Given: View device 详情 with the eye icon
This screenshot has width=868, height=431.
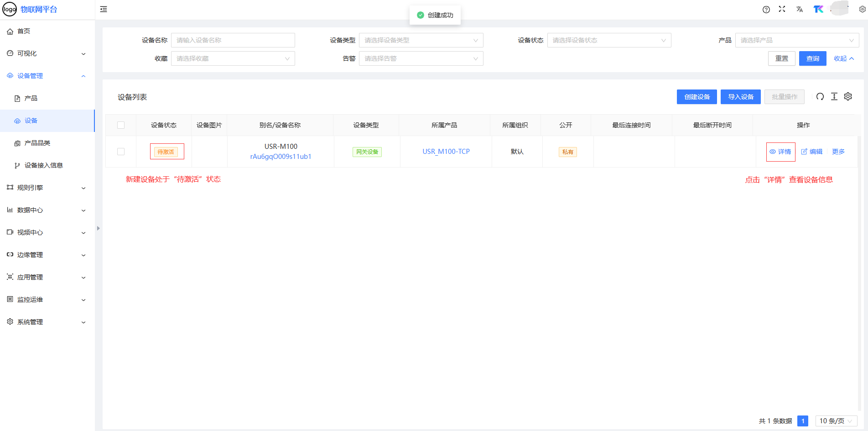Looking at the screenshot, I should (x=780, y=152).
